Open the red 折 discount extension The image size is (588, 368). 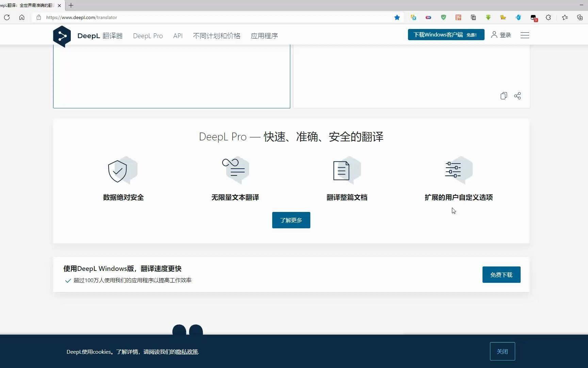[458, 17]
